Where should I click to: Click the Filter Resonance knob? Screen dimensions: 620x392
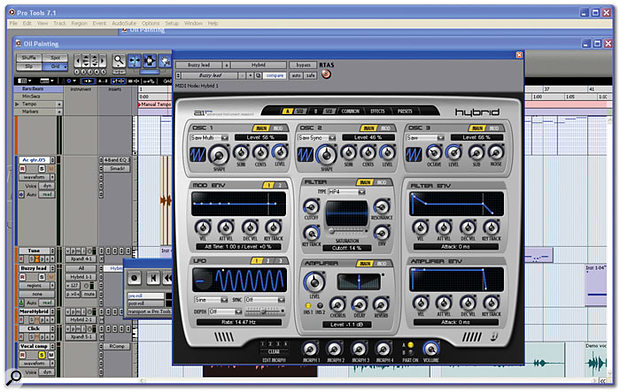pyautogui.click(x=382, y=206)
